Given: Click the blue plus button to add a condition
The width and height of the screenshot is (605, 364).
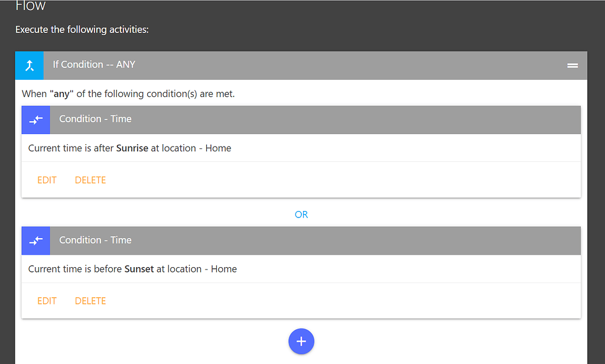Looking at the screenshot, I should pos(301,341).
